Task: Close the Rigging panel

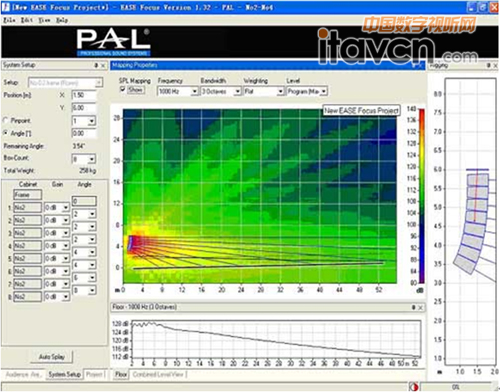Action: point(495,66)
